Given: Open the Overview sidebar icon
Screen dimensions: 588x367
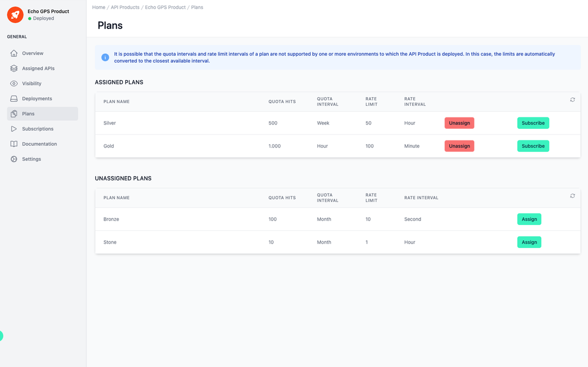Looking at the screenshot, I should coord(13,53).
